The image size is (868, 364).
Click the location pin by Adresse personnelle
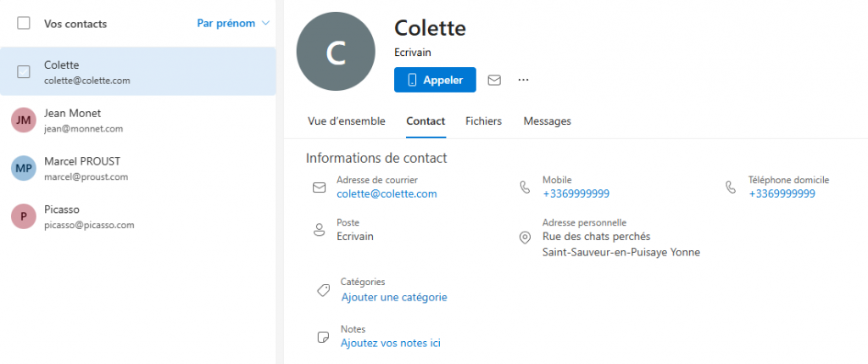pos(525,237)
